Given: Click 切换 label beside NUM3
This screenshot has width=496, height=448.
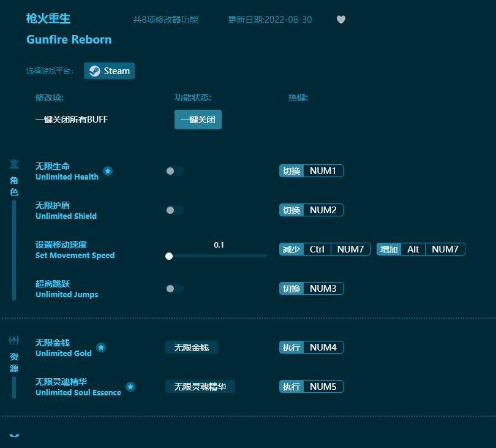Looking at the screenshot, I should (x=291, y=289).
